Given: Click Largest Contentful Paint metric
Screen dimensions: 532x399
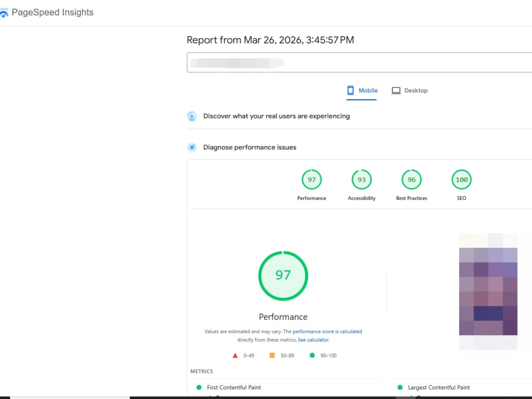Looking at the screenshot, I should [439, 387].
